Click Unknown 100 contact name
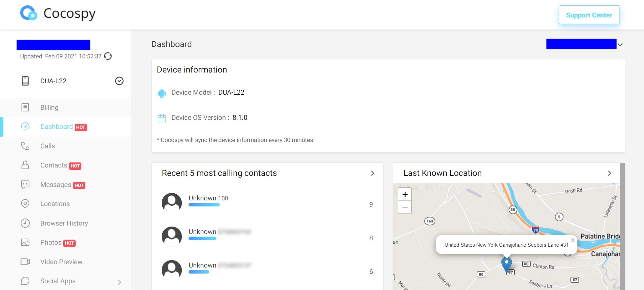The width and height of the screenshot is (644, 290). [x=208, y=198]
